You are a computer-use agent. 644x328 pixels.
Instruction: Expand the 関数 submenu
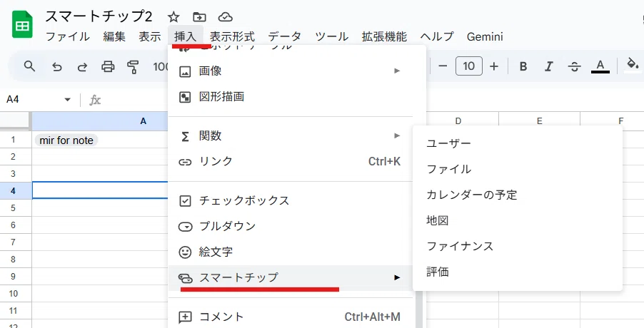pyautogui.click(x=291, y=135)
